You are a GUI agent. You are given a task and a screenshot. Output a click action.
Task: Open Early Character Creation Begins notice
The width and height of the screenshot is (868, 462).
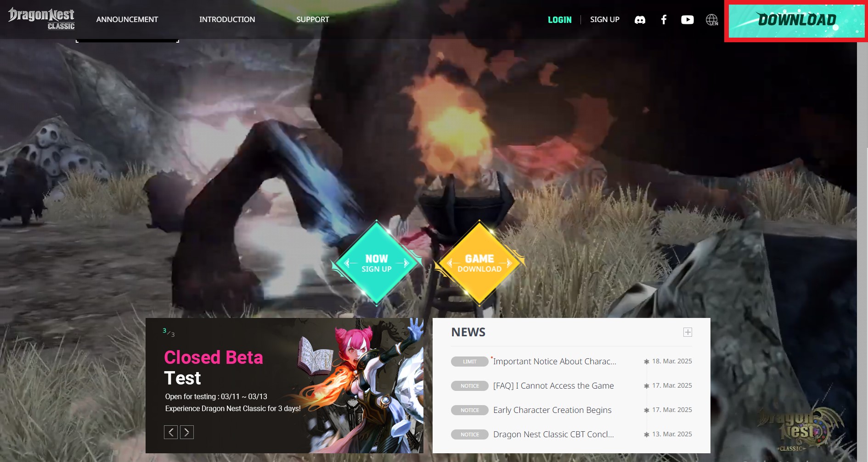pos(552,410)
